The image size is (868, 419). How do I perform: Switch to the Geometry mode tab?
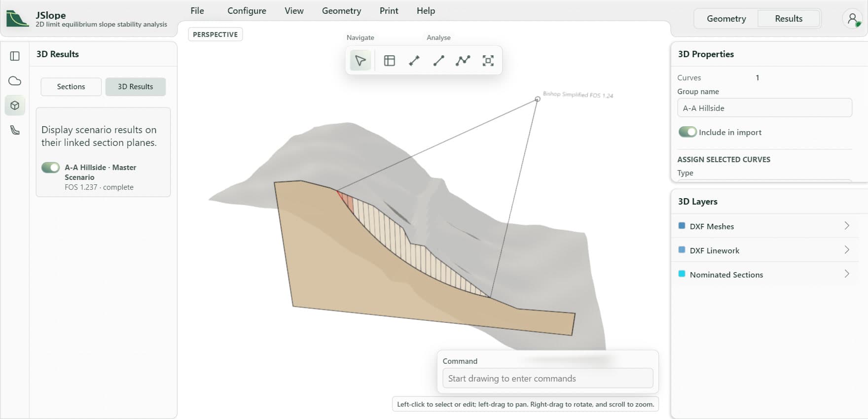[726, 19]
